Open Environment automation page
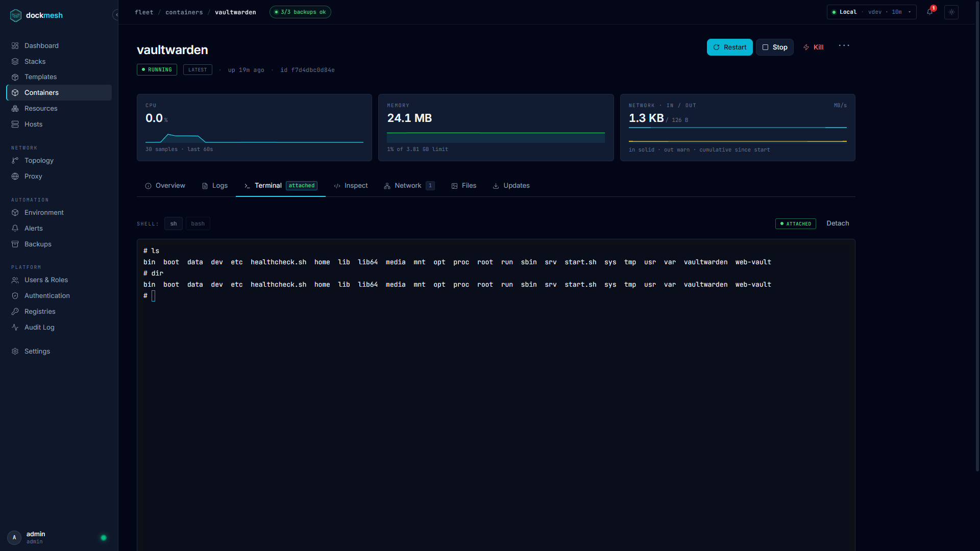The width and height of the screenshot is (980, 551). click(x=59, y=212)
